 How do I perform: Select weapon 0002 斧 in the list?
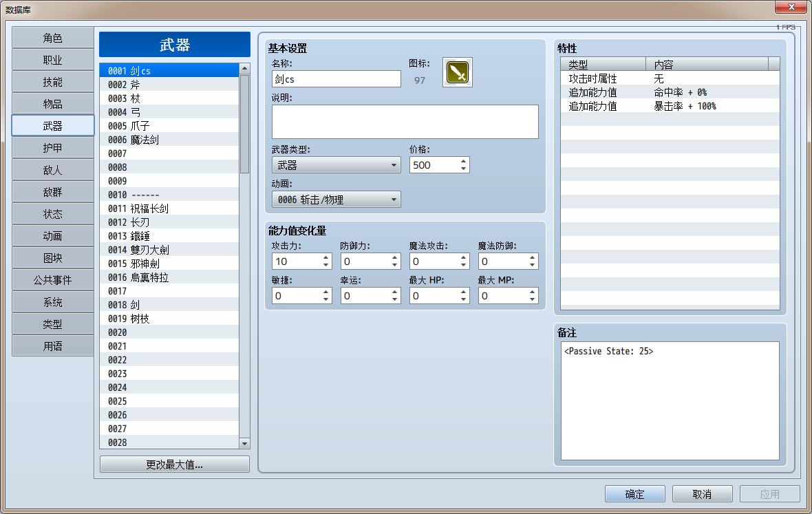point(169,85)
